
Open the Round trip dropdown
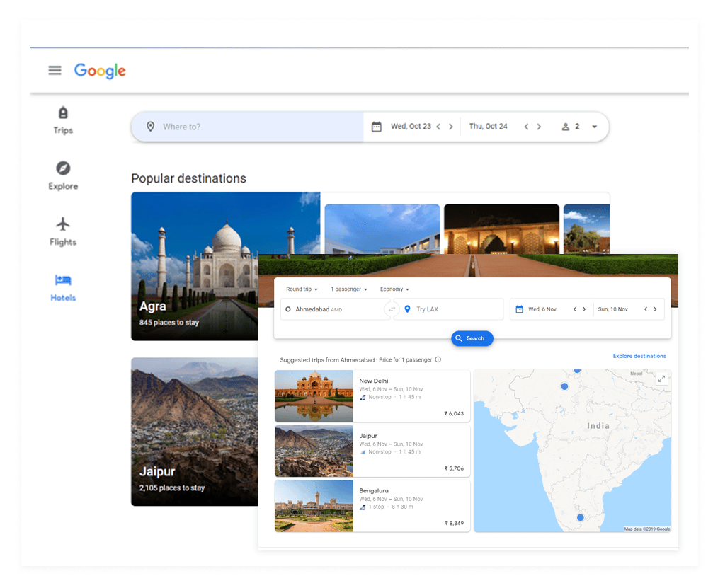tap(302, 289)
